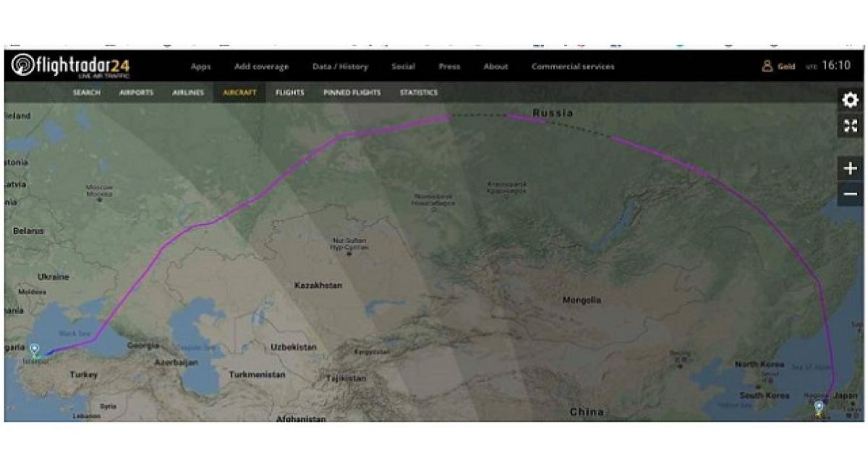Open the Add coverage menu

pos(261,67)
